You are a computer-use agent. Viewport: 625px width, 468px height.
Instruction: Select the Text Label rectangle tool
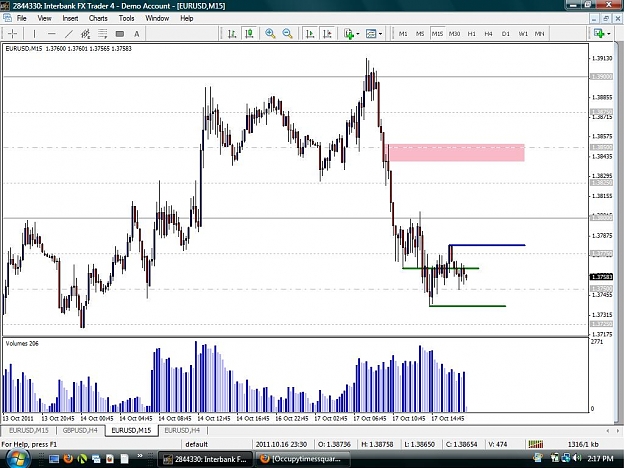click(120, 34)
